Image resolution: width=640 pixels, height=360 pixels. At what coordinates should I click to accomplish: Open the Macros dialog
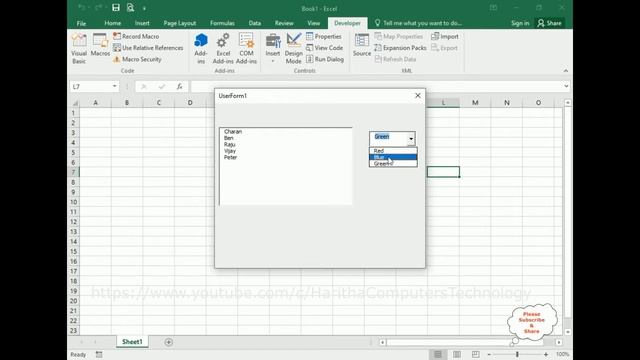[x=100, y=45]
